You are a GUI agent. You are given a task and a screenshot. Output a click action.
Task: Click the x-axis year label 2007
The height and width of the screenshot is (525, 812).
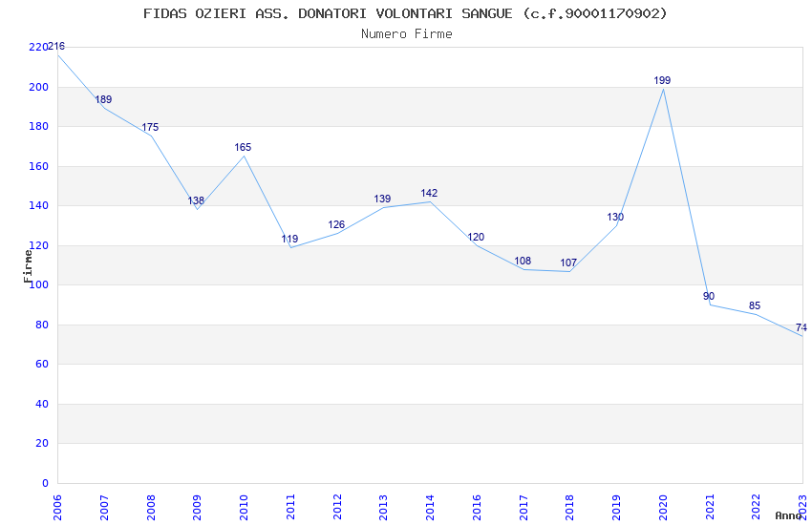pyautogui.click(x=103, y=508)
